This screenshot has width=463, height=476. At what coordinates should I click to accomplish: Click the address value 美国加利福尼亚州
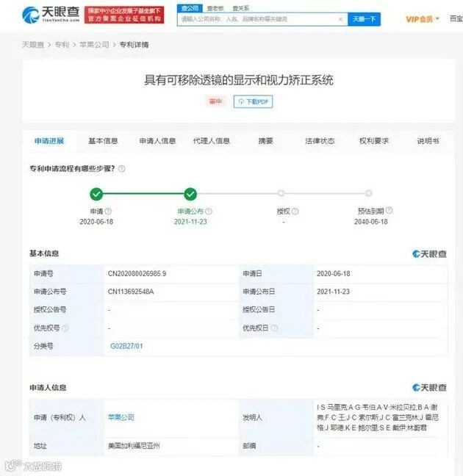(134, 446)
